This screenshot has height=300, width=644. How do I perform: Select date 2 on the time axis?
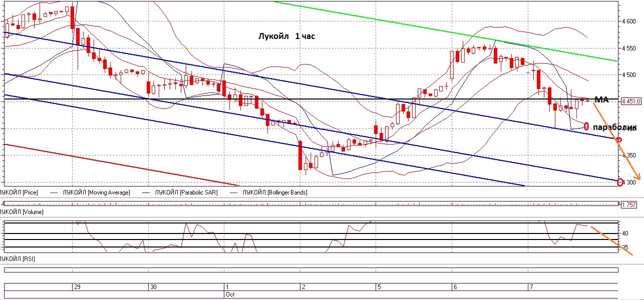coord(303,287)
